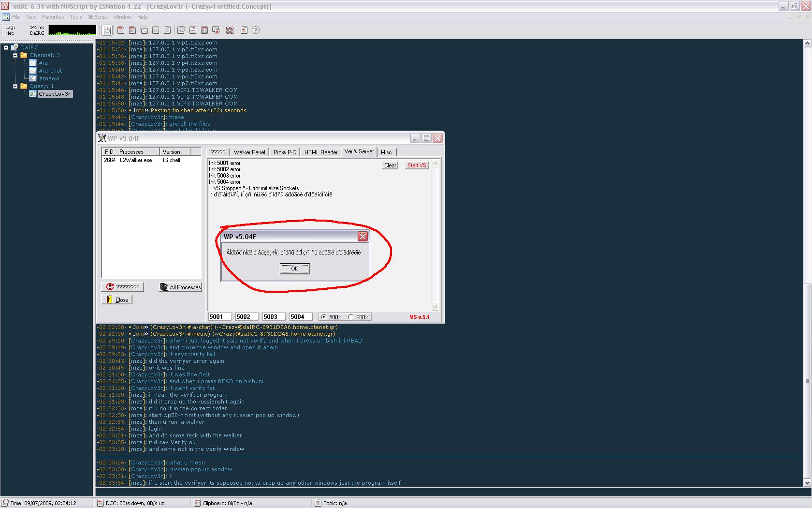Click the clock timer toolbar icon
The height and width of the screenshot is (508, 812).
181,30
